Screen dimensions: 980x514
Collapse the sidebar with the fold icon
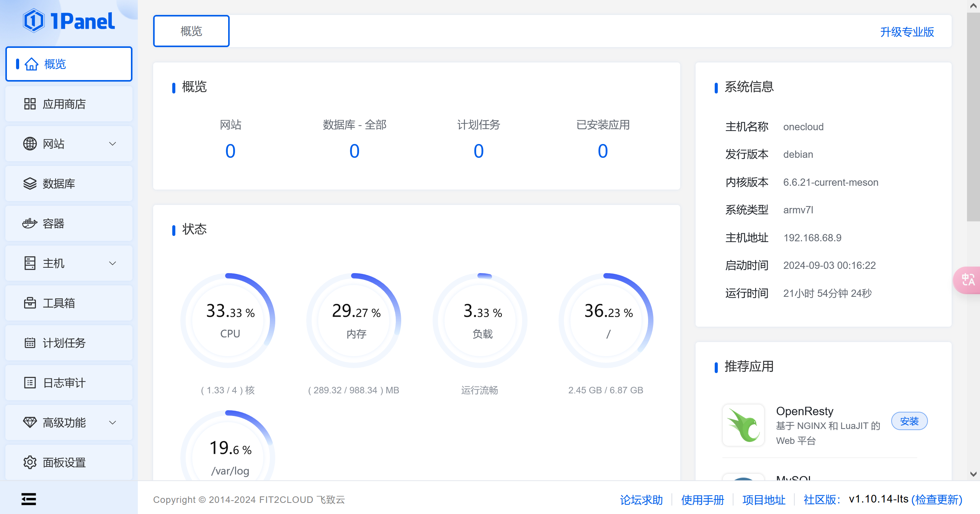tap(29, 499)
